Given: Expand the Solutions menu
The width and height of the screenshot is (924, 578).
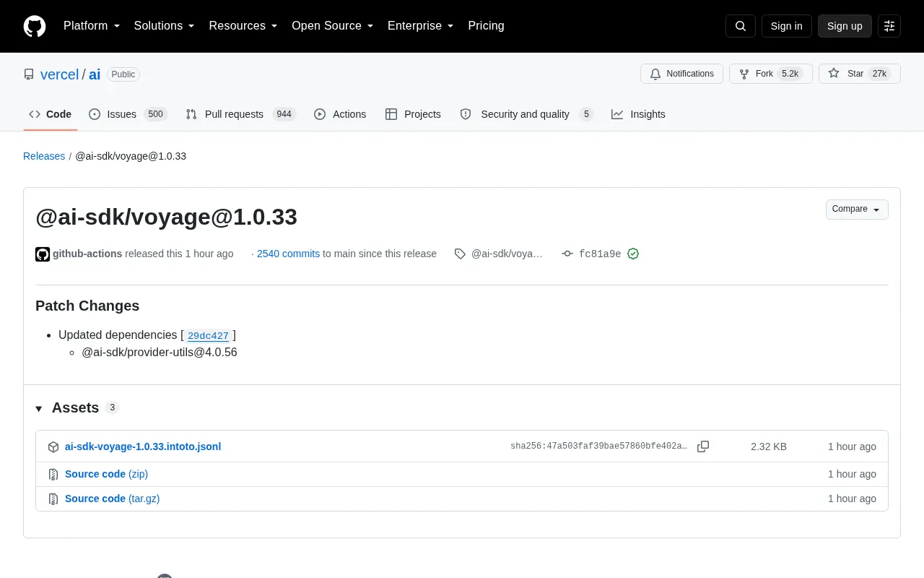Looking at the screenshot, I should [165, 26].
